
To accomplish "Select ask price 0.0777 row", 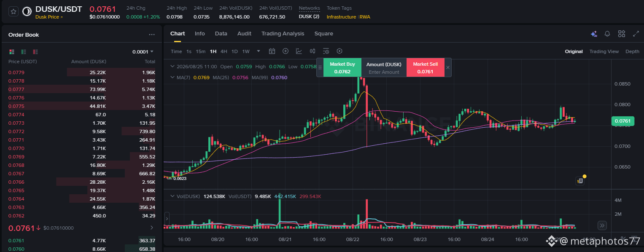I will pyautogui.click(x=82, y=89).
